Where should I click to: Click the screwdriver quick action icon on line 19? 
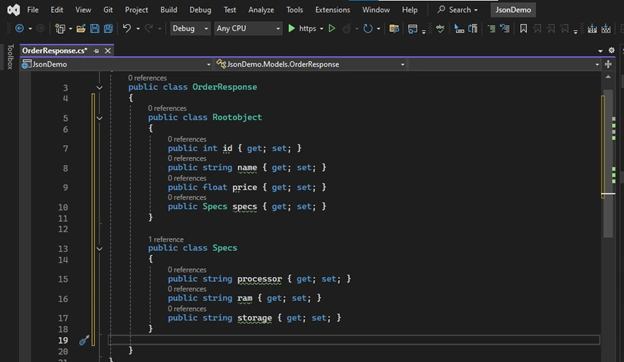click(84, 340)
